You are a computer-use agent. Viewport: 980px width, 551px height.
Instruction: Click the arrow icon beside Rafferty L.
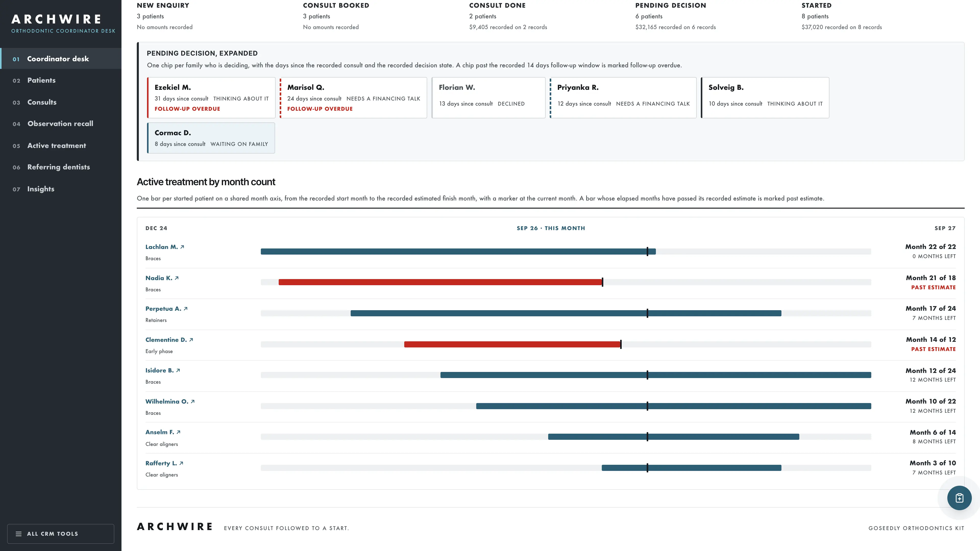[181, 463]
